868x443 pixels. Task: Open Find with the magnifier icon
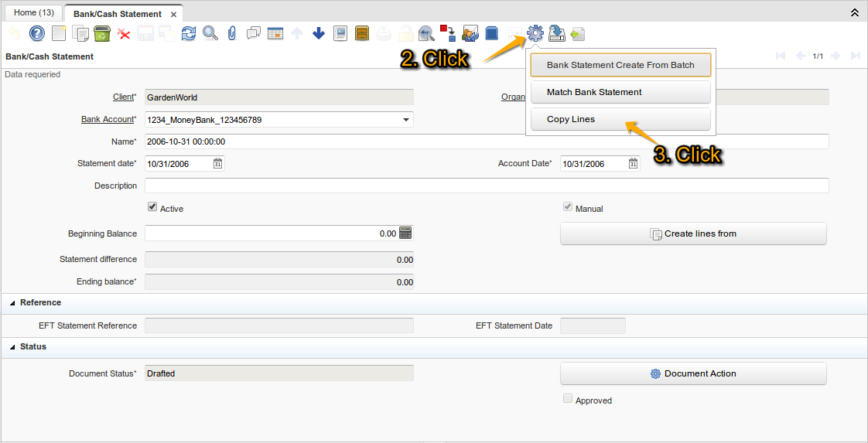point(210,34)
